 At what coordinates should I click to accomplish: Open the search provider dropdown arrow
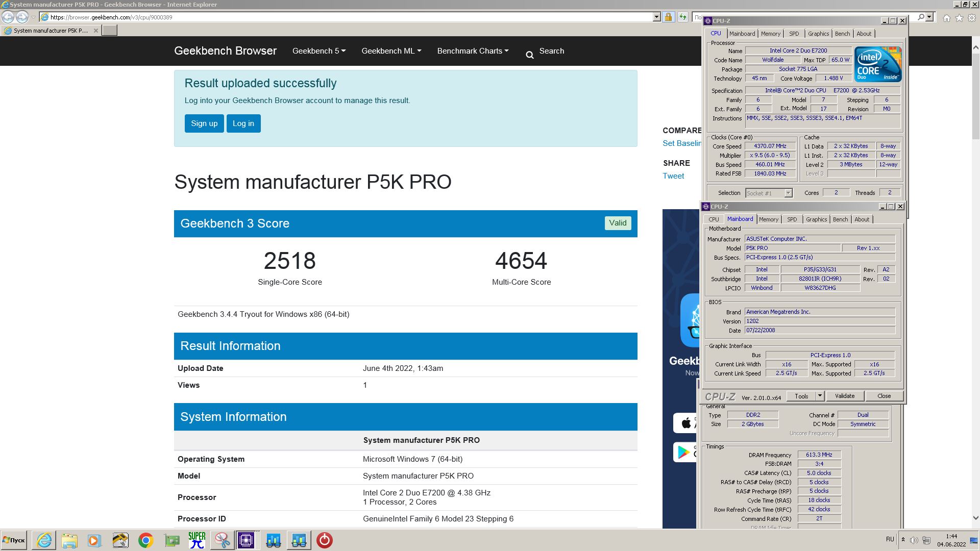point(929,17)
